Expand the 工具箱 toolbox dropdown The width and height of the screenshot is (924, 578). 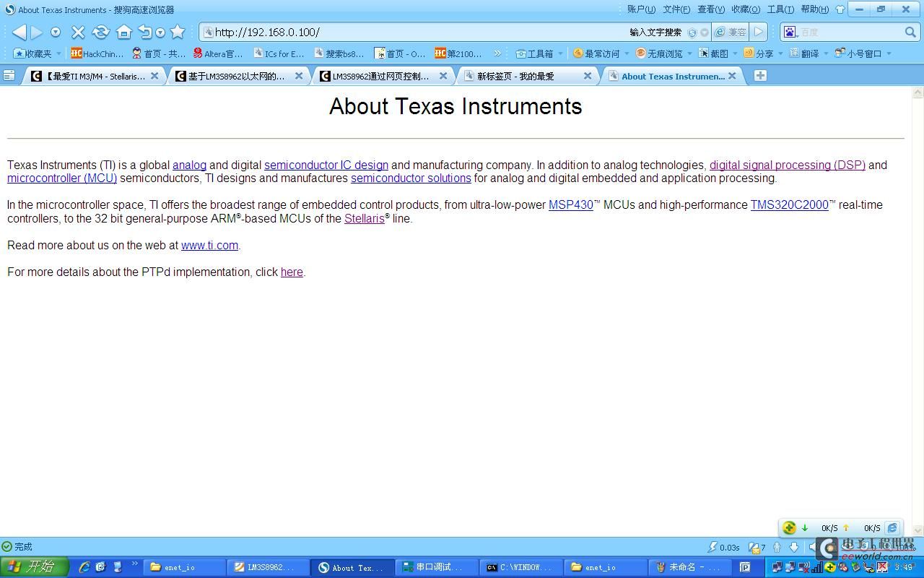click(560, 53)
